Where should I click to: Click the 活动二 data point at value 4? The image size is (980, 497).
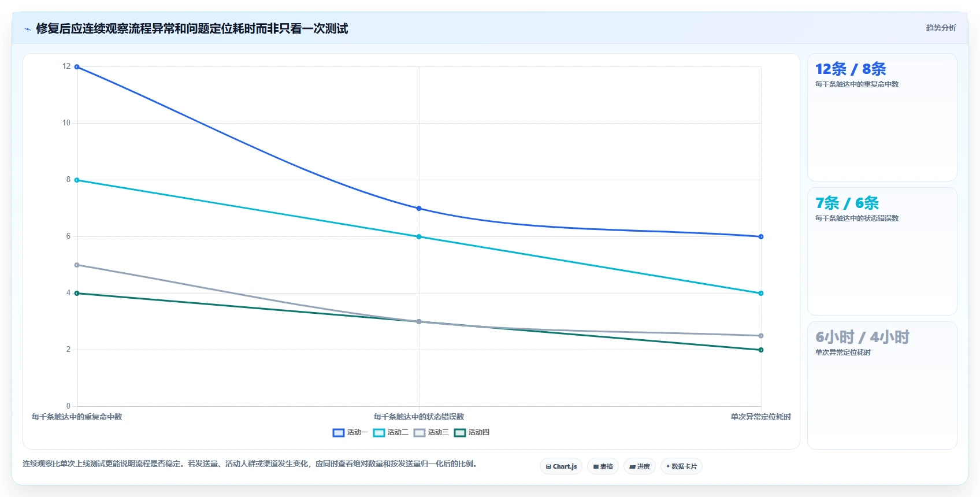pos(761,294)
